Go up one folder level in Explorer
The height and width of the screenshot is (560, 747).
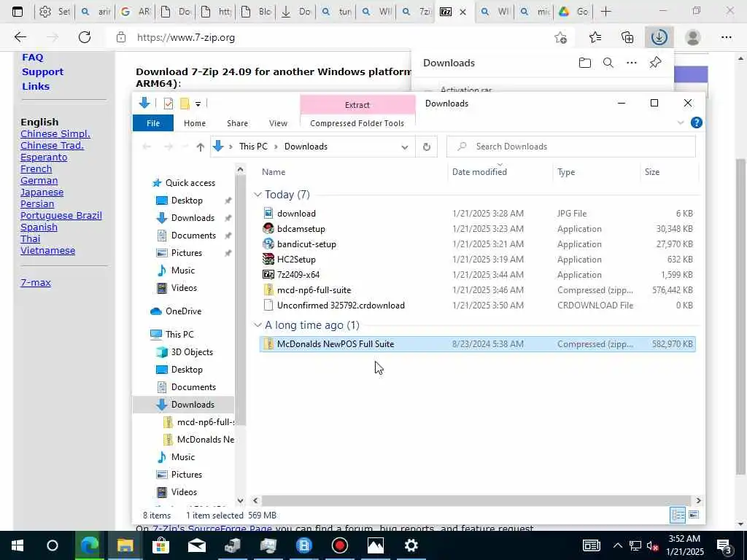pos(200,147)
